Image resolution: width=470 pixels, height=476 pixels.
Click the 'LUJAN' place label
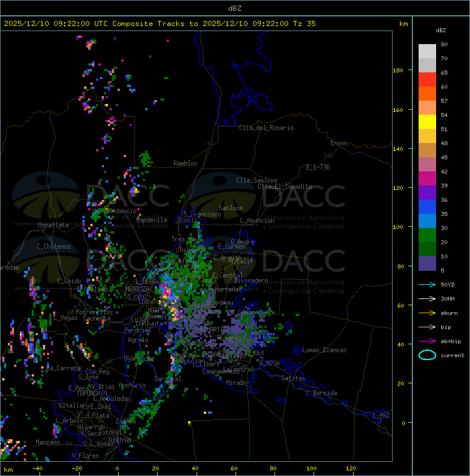[x=140, y=320]
